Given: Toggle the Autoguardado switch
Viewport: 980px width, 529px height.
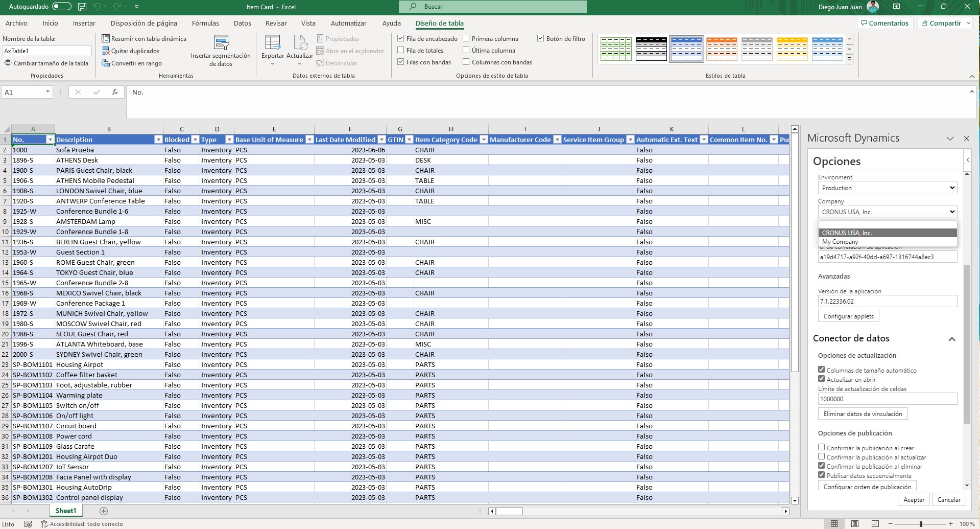Looking at the screenshot, I should click(61, 7).
